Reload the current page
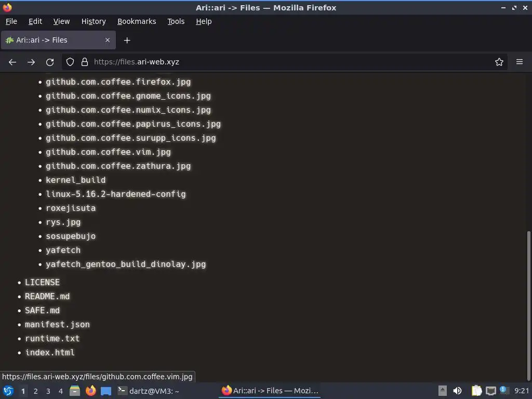532x399 pixels. (x=50, y=62)
